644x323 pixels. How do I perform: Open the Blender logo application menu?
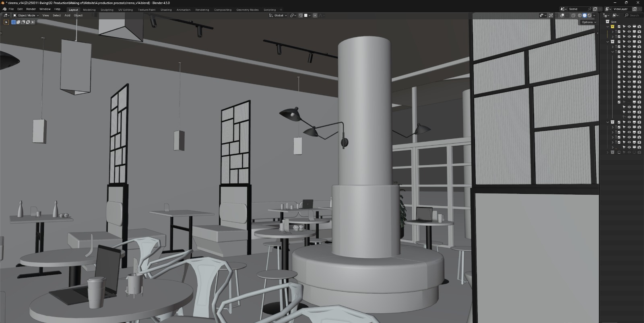5,9
